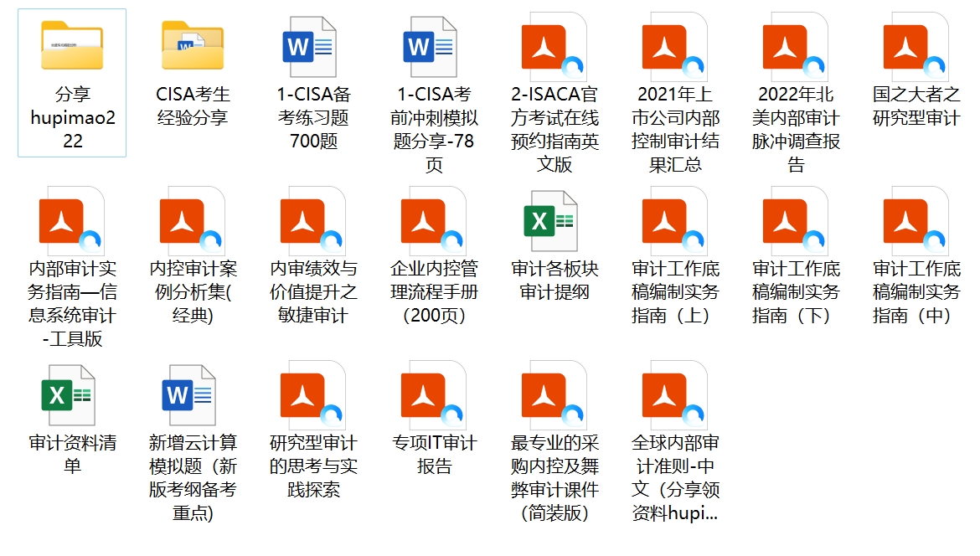Select the 企业内控管理流程手册(200页) PDF icon
The height and width of the screenshot is (556, 980).
[433, 220]
